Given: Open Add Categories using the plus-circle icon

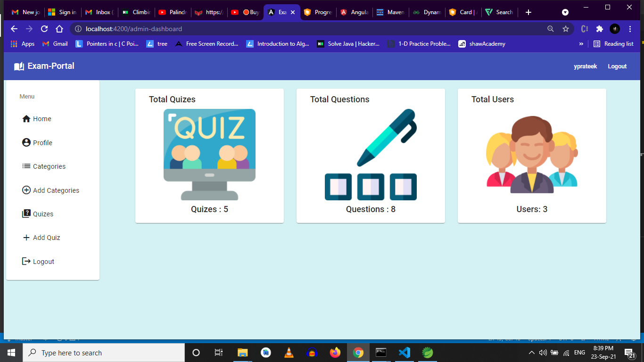Looking at the screenshot, I should tap(26, 190).
